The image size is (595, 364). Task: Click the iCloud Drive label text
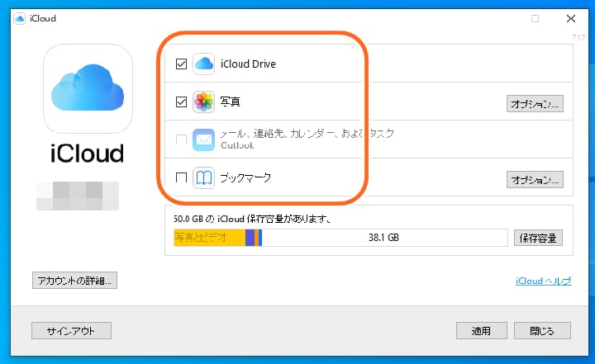[x=248, y=64]
